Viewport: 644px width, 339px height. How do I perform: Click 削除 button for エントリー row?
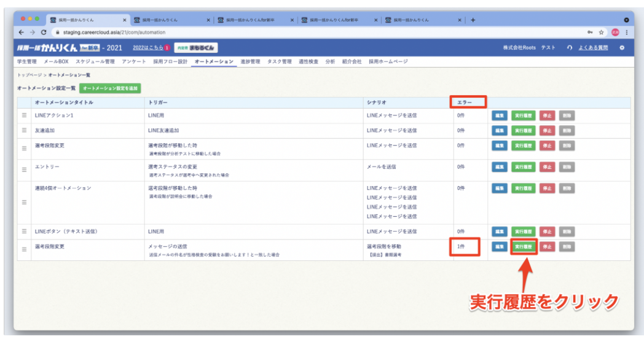pyautogui.click(x=567, y=166)
